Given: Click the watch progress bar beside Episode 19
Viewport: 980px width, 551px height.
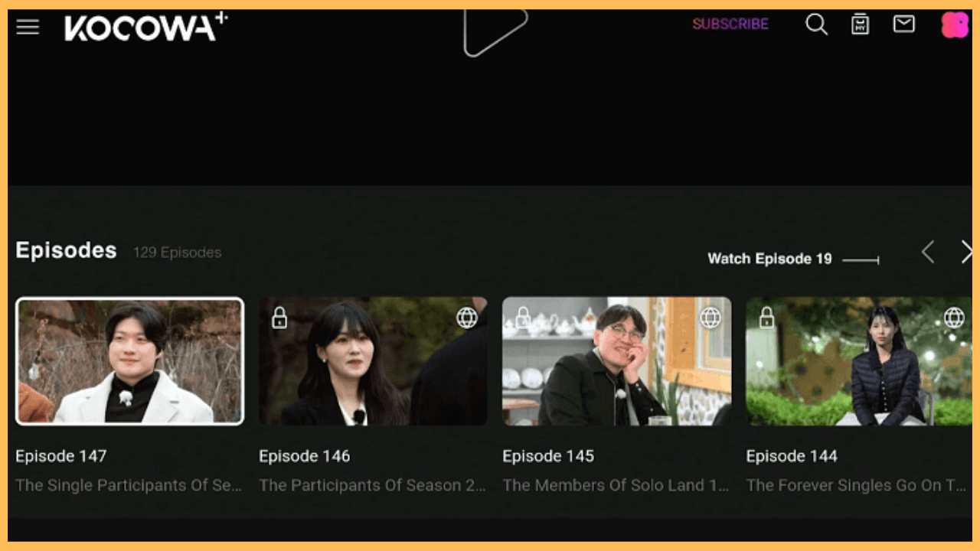Looking at the screenshot, I should coord(860,260).
